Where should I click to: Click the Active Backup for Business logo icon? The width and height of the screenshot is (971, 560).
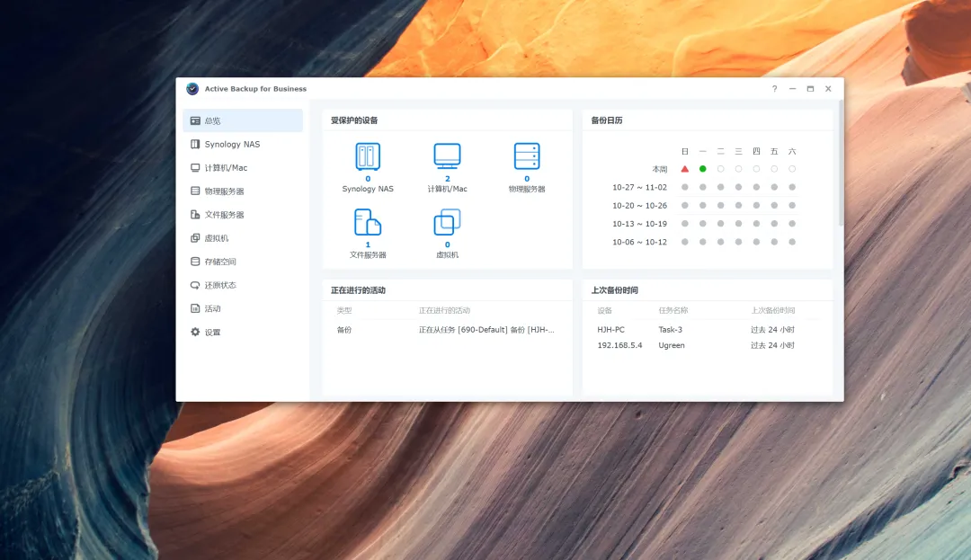click(192, 89)
